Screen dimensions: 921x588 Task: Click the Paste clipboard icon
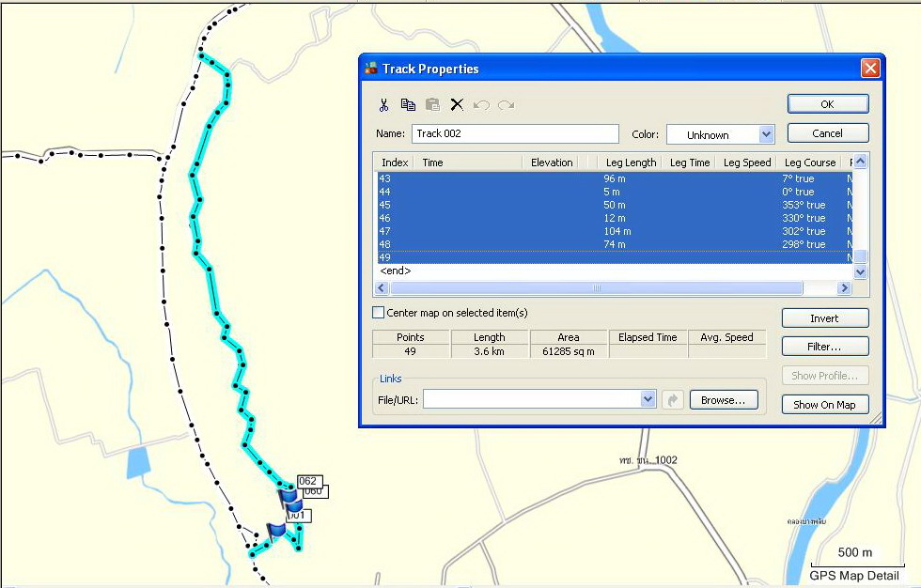point(432,105)
